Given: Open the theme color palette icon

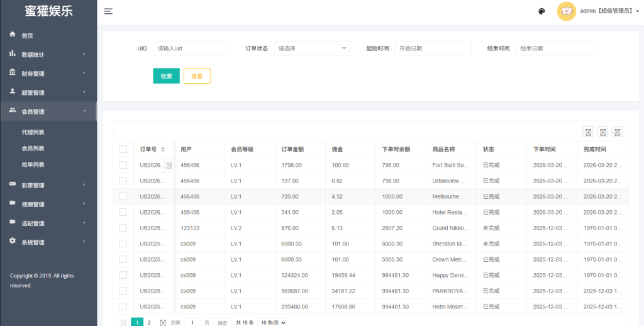Looking at the screenshot, I should tap(541, 11).
